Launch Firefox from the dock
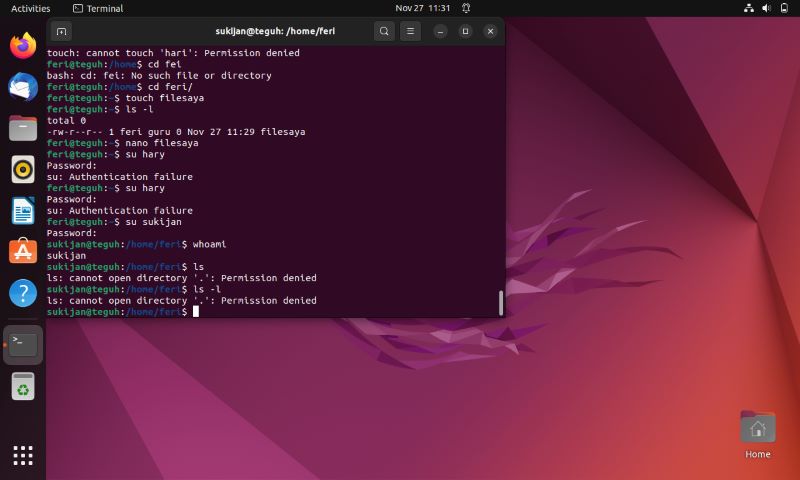The width and height of the screenshot is (800, 480). coord(23,45)
